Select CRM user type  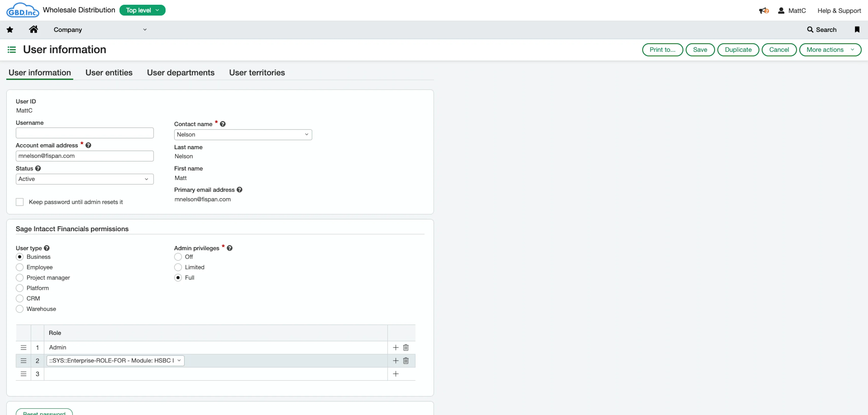click(20, 299)
